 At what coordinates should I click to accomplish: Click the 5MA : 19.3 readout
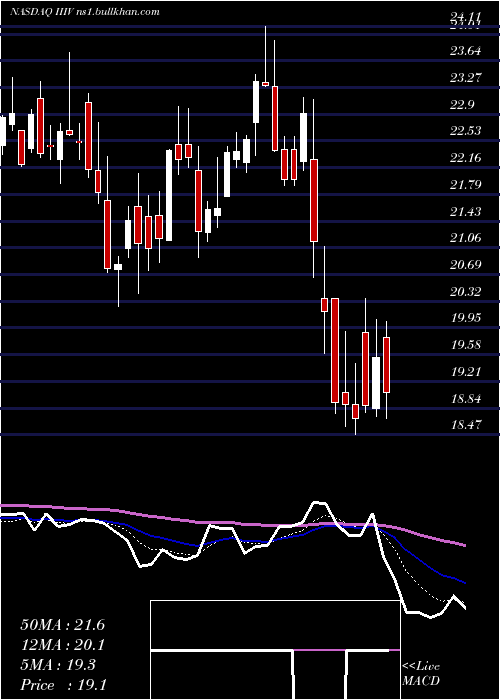pos(58,665)
